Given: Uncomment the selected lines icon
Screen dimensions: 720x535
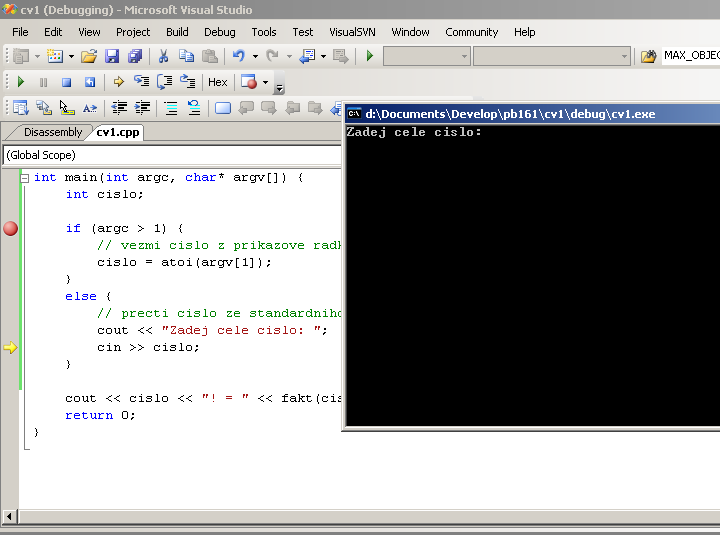Looking at the screenshot, I should tap(194, 108).
